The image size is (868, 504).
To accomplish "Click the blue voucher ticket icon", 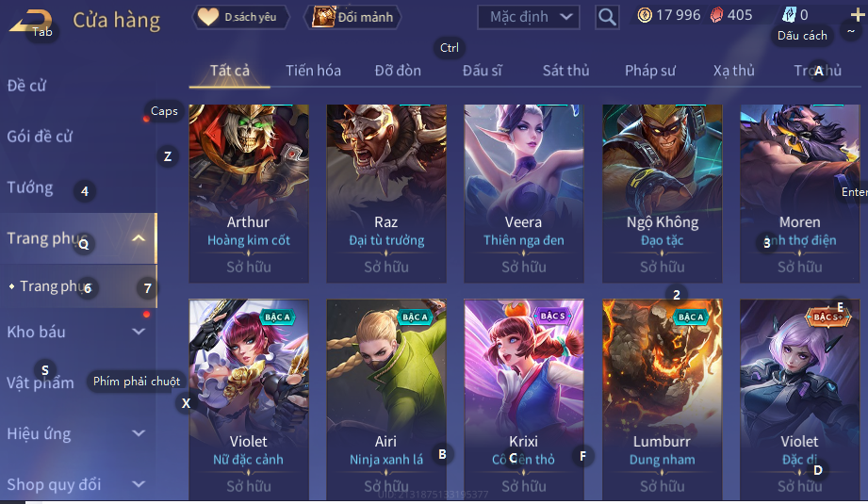I will pos(789,15).
